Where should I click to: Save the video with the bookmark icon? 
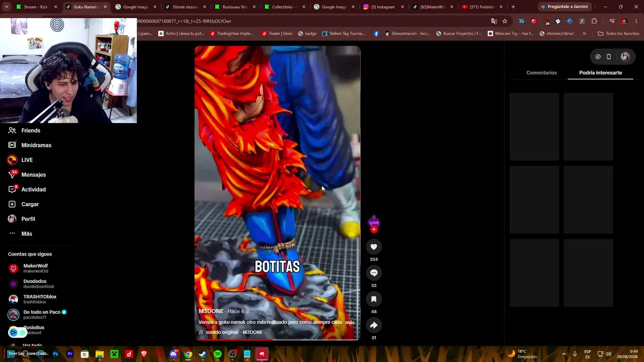coord(374,299)
